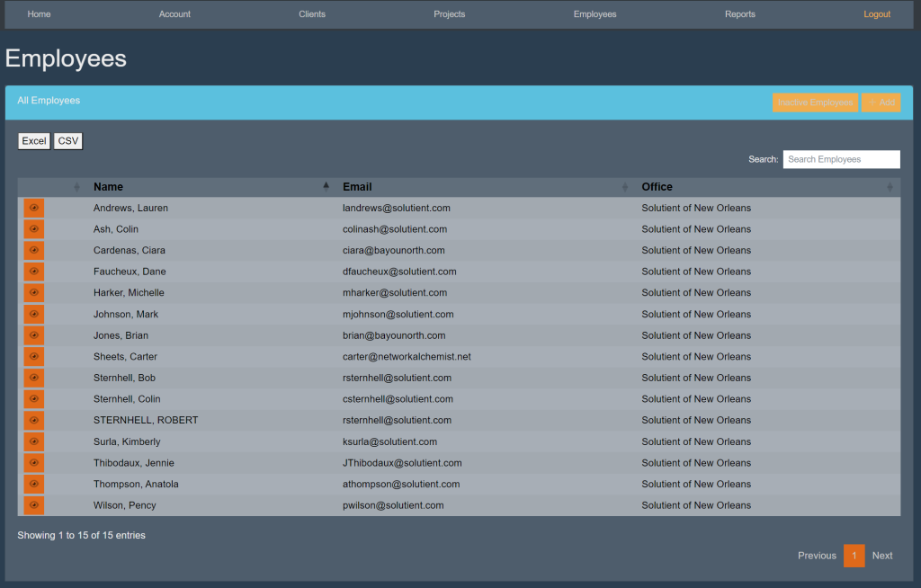The width and height of the screenshot is (921, 588).
Task: Download employee list as CSV
Action: (68, 141)
